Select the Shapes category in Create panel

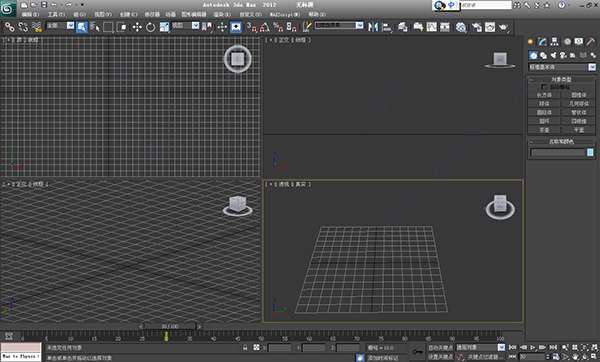click(543, 55)
